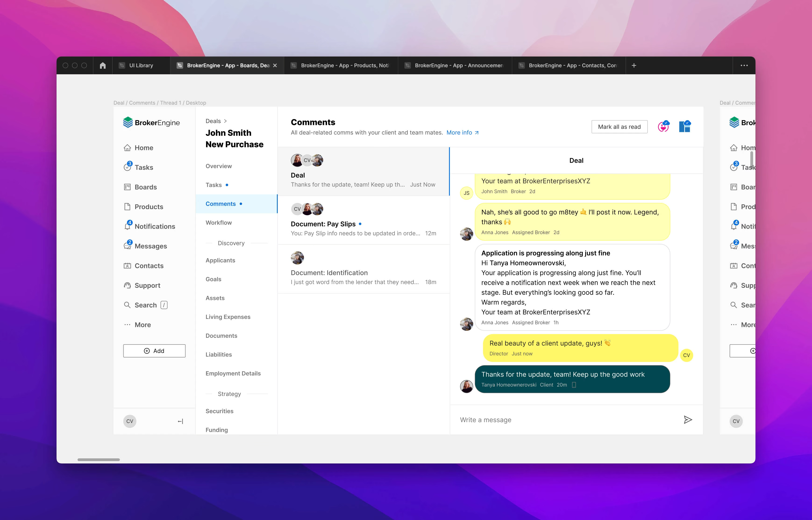Collapse the Strategy section
812x520 pixels.
coord(229,394)
